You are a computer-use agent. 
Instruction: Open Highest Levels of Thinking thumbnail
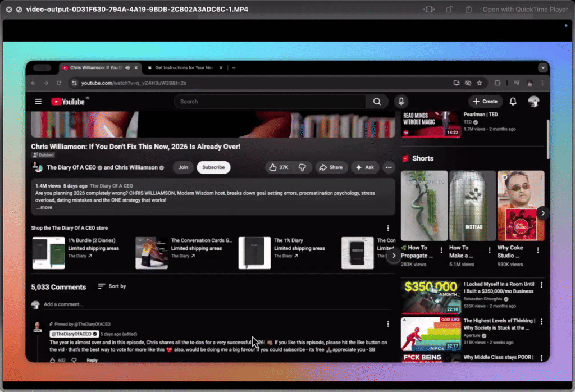[x=431, y=334]
